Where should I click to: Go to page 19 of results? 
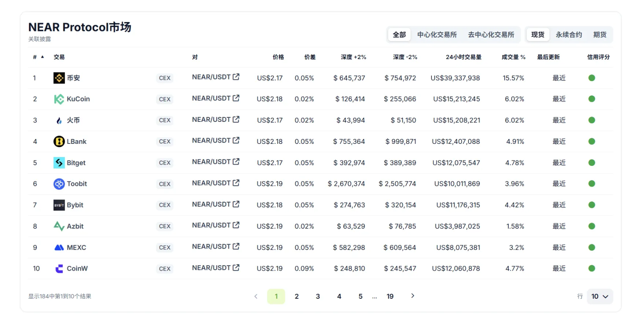click(x=390, y=296)
